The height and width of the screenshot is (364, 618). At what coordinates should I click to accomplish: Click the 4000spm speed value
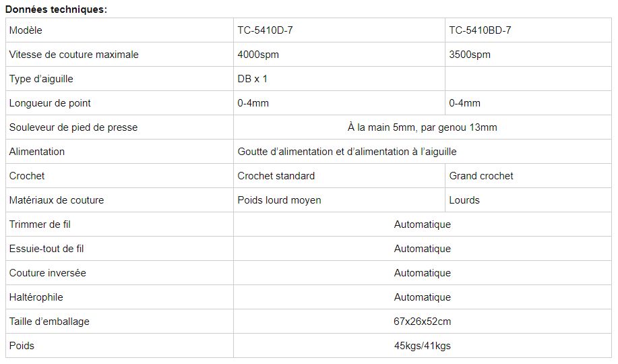258,55
